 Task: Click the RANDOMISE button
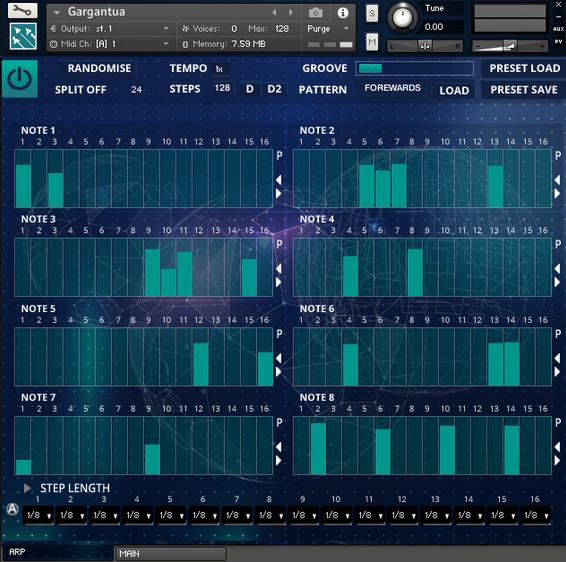coord(99,68)
